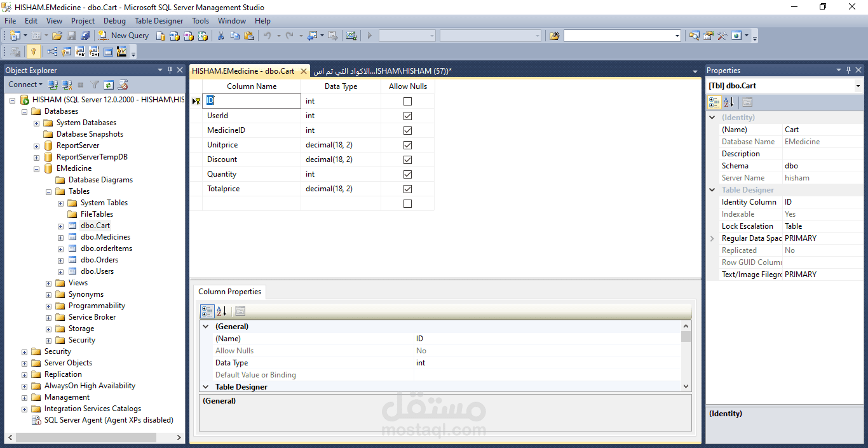
Task: Check Allow Nulls in the empty new row
Action: 407,203
